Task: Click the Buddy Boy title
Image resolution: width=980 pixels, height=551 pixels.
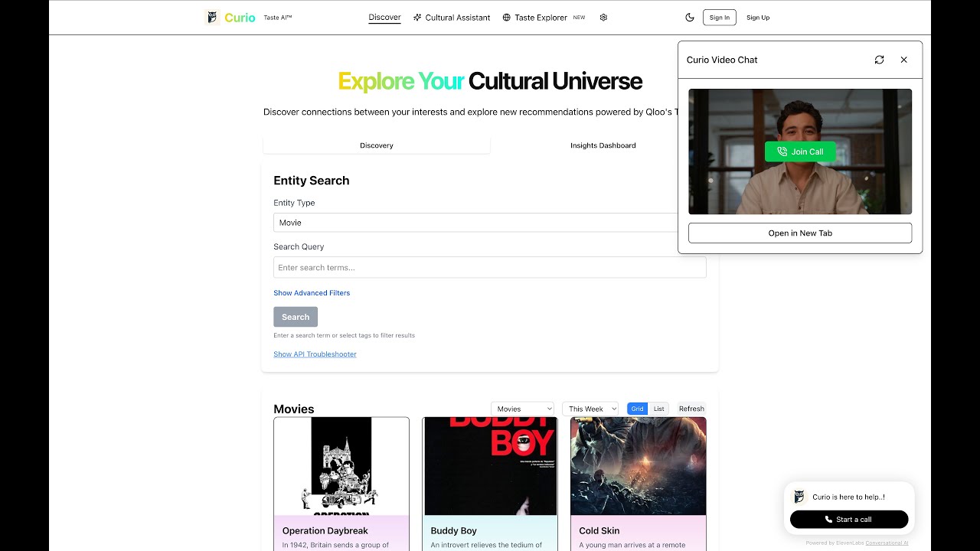Action: (454, 530)
